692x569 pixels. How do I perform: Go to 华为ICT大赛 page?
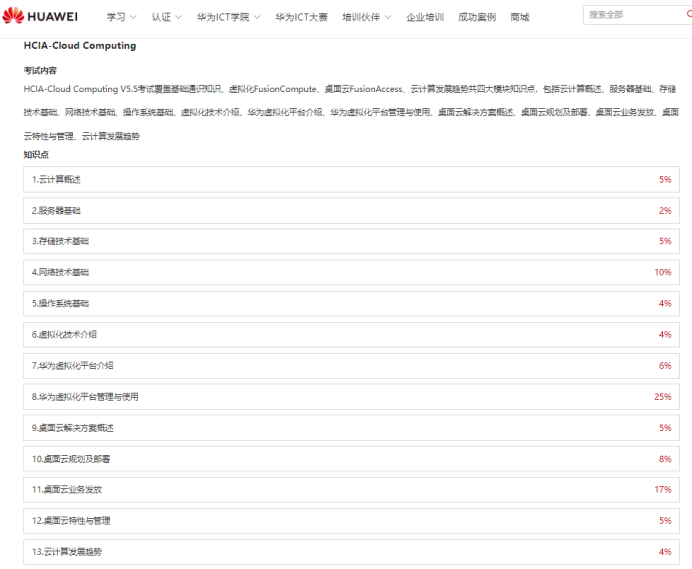(301, 17)
